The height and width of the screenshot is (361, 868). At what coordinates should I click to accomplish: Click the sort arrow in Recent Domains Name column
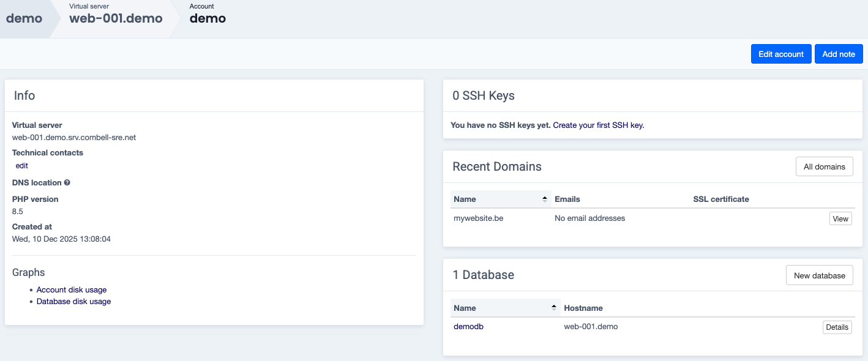(545, 199)
